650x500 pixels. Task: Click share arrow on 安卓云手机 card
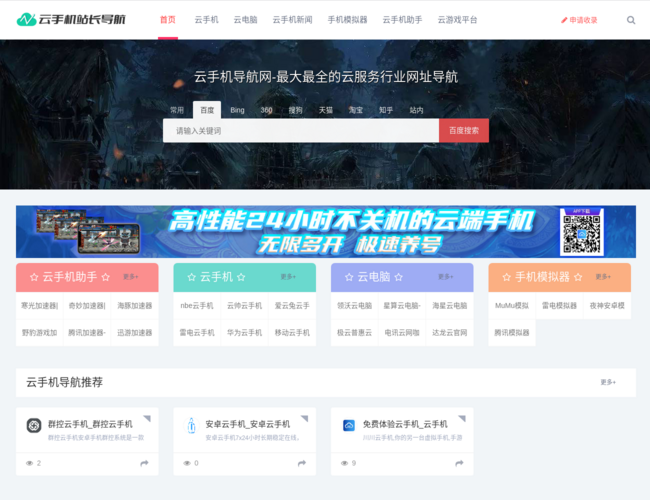tap(302, 463)
